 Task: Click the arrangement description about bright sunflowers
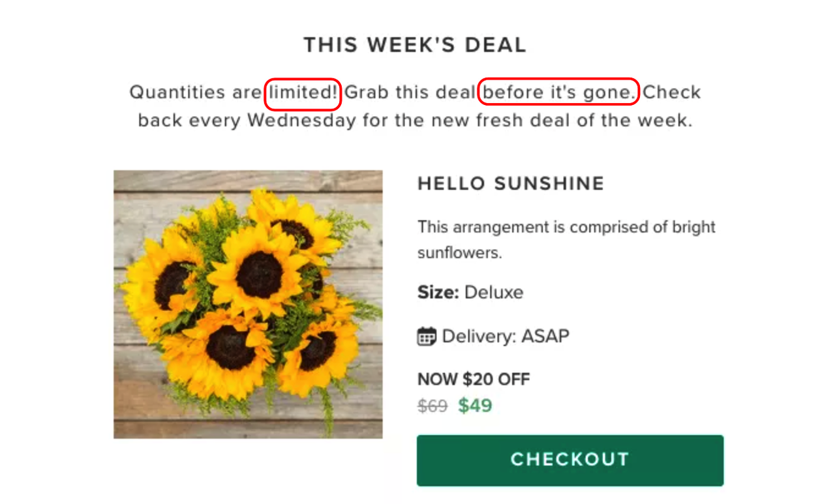tap(566, 240)
